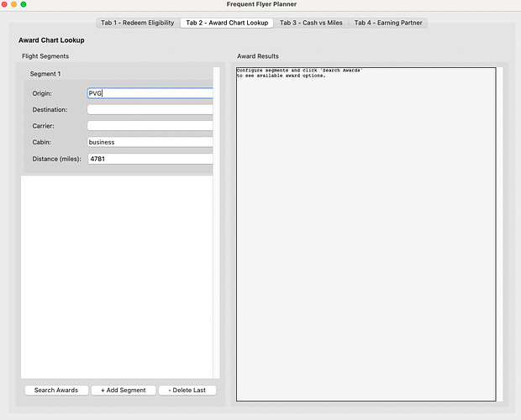This screenshot has height=420, width=521.
Task: Click the Flight Segments group label
Action: click(45, 56)
